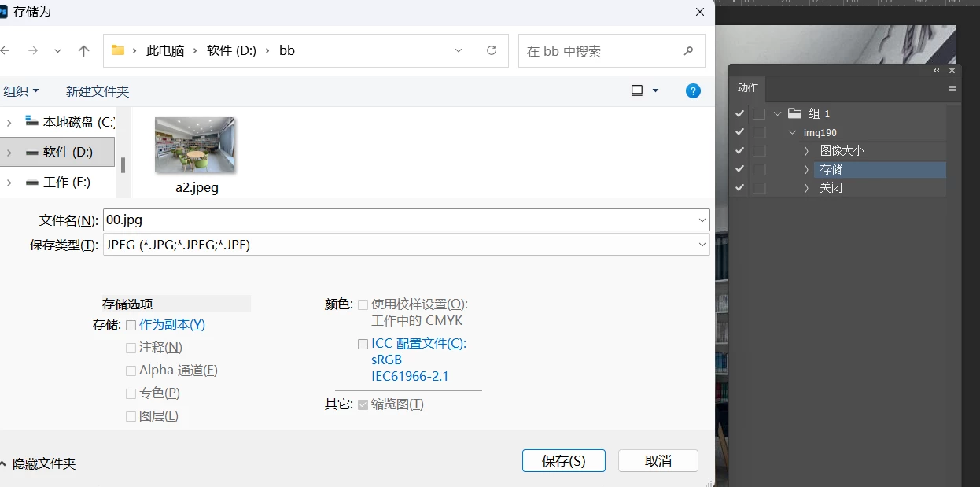This screenshot has width=980, height=487.
Task: Enable 作为副本 checkbox
Action: (131, 324)
